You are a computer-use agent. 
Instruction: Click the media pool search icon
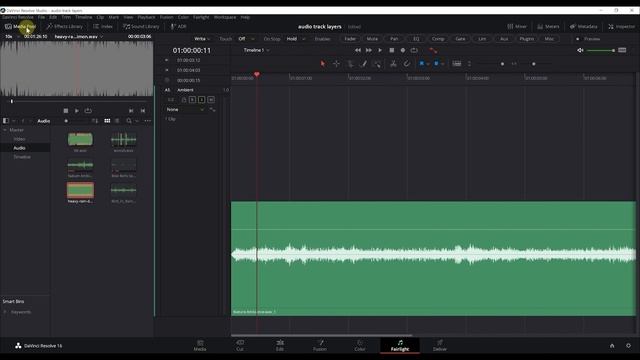click(x=129, y=121)
